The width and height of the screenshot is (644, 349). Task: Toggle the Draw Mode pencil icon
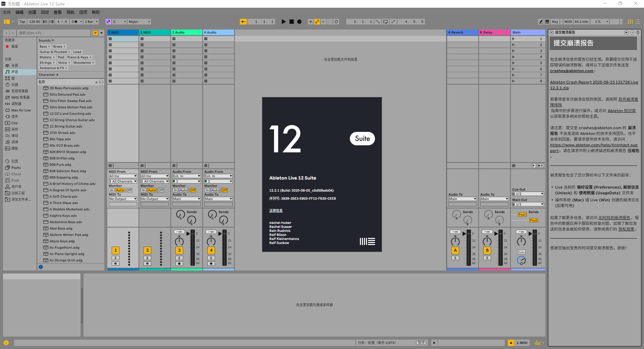pos(541,22)
